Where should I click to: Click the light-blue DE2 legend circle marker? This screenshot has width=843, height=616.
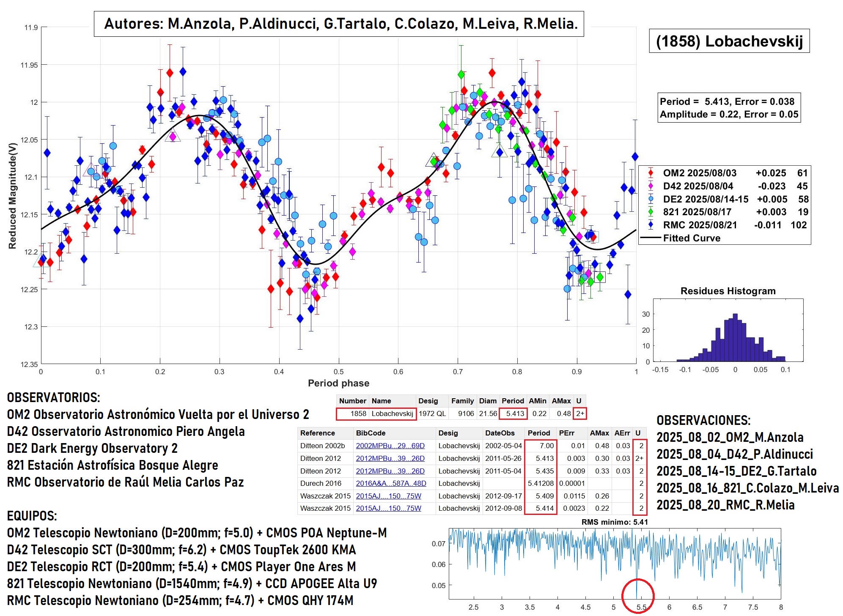[x=651, y=199]
